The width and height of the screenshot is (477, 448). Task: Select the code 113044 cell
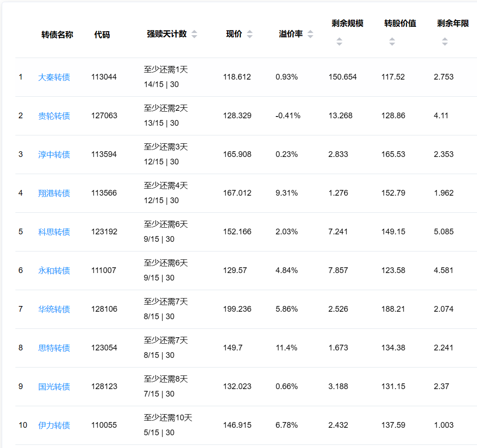pos(104,77)
